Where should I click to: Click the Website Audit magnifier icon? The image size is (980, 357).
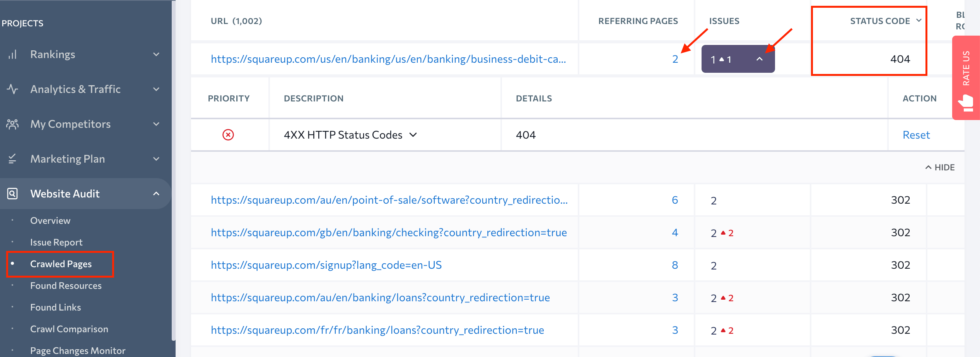pos(12,194)
